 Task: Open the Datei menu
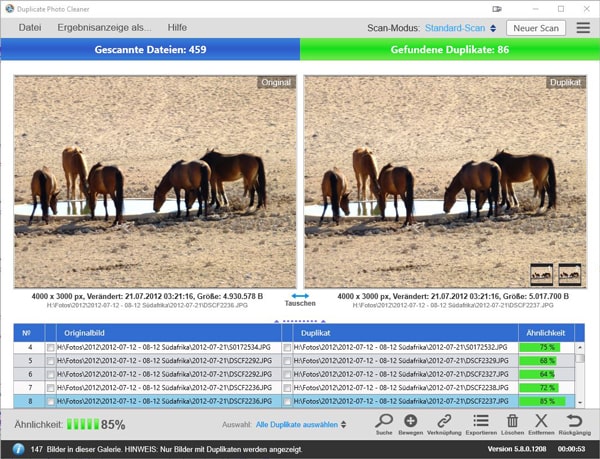[x=30, y=28]
